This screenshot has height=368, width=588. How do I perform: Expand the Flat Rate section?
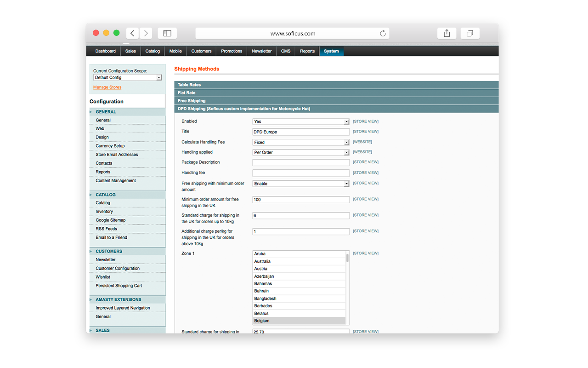[x=336, y=93]
